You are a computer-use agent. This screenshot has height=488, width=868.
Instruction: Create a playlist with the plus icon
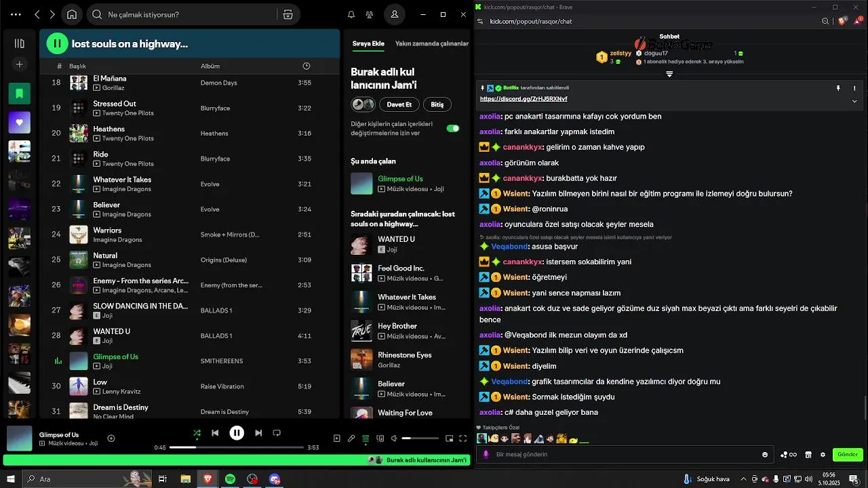pyautogui.click(x=19, y=64)
